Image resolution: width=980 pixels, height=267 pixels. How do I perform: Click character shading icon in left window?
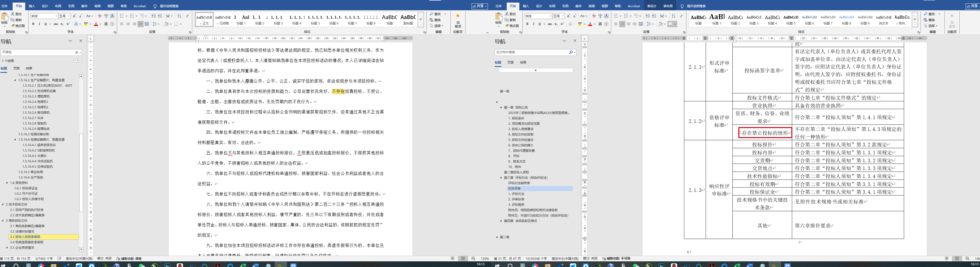pos(106,24)
